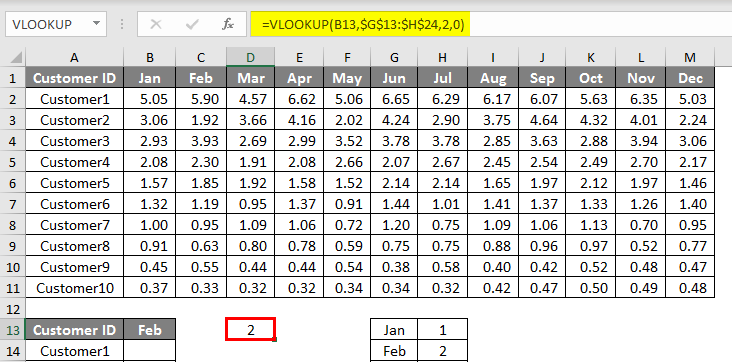Expand the Name Box dropdown arrow

(97, 24)
